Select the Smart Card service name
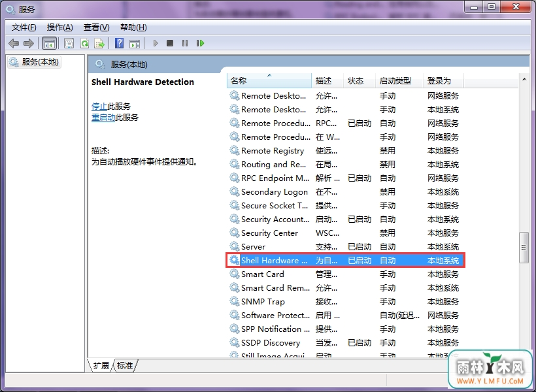This screenshot has height=392, width=536. click(263, 274)
